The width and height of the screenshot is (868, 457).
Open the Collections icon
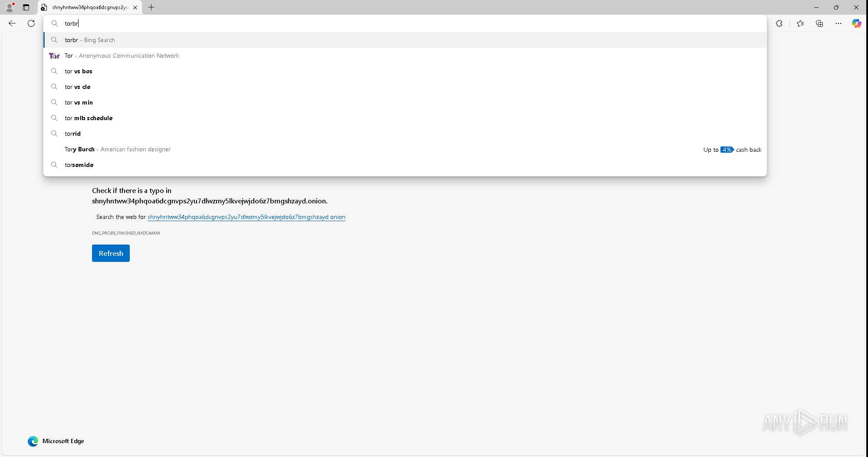(819, 23)
